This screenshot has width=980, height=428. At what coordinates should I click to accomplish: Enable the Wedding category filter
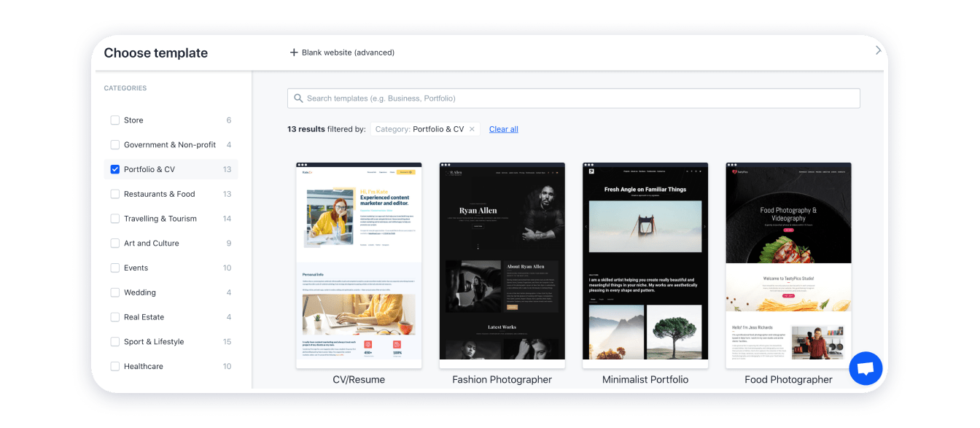click(x=114, y=292)
